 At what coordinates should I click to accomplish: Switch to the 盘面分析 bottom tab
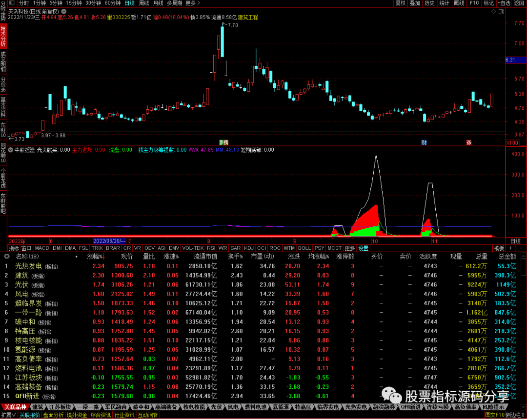[x=53, y=415]
